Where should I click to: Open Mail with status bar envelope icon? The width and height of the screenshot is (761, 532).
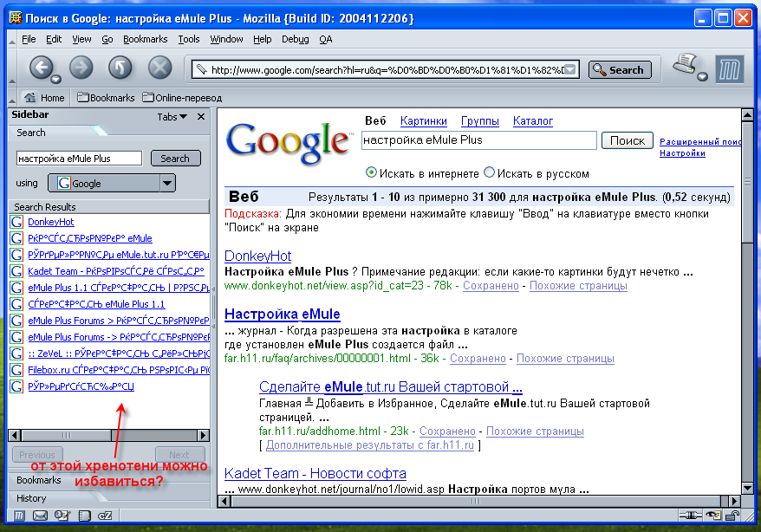tap(40, 516)
